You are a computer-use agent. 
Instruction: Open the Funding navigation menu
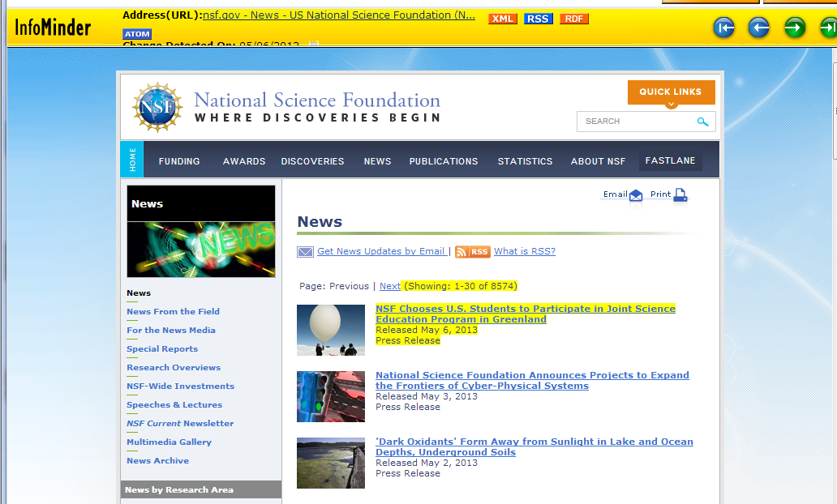click(179, 161)
